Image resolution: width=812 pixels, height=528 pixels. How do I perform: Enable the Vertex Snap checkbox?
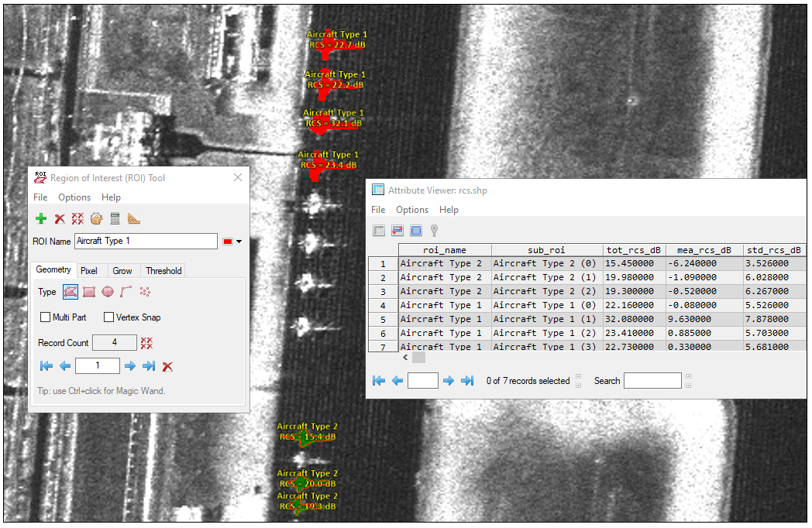click(108, 317)
